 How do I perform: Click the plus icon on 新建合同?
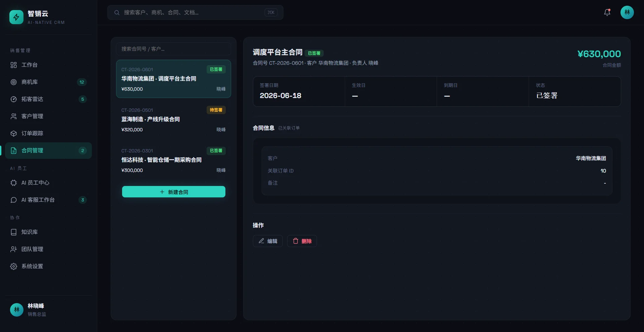click(162, 192)
